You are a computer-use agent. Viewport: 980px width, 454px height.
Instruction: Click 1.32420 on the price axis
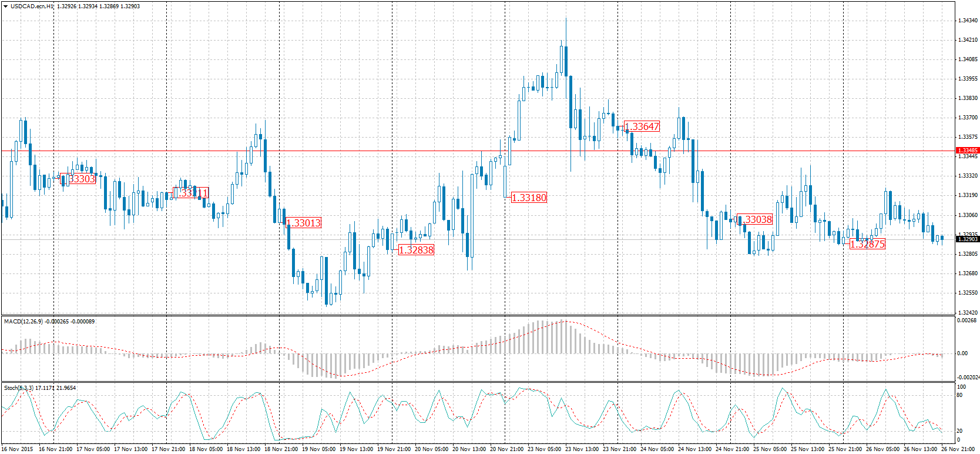(968, 312)
